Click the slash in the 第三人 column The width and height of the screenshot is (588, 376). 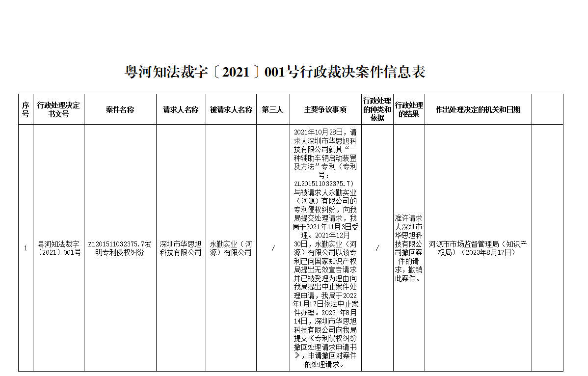(273, 248)
